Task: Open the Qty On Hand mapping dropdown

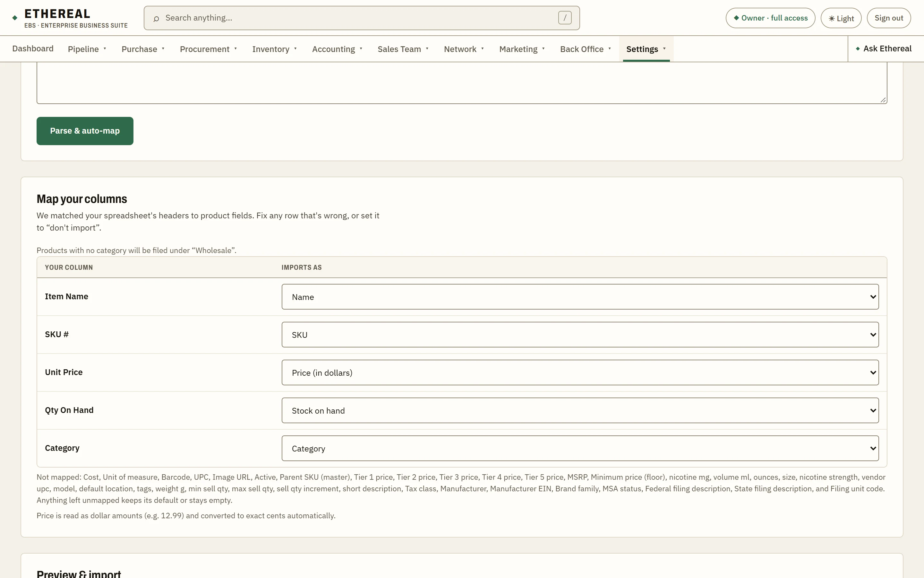Action: click(580, 410)
